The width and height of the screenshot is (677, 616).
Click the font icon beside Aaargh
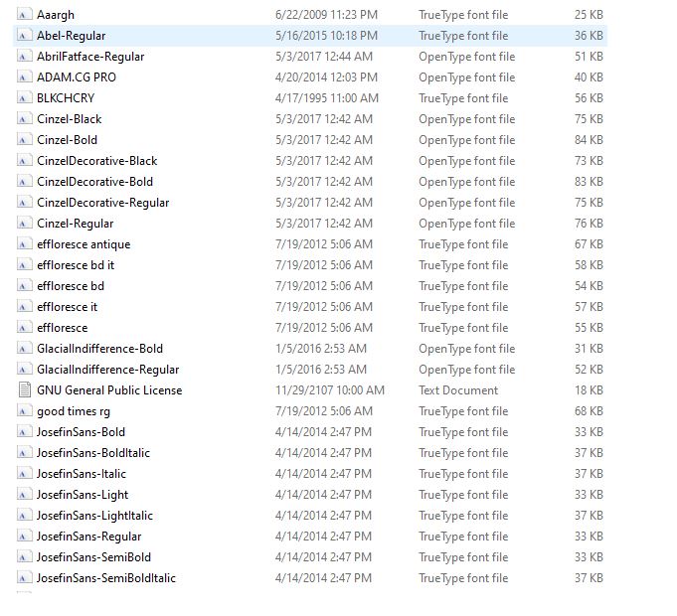coord(25,15)
